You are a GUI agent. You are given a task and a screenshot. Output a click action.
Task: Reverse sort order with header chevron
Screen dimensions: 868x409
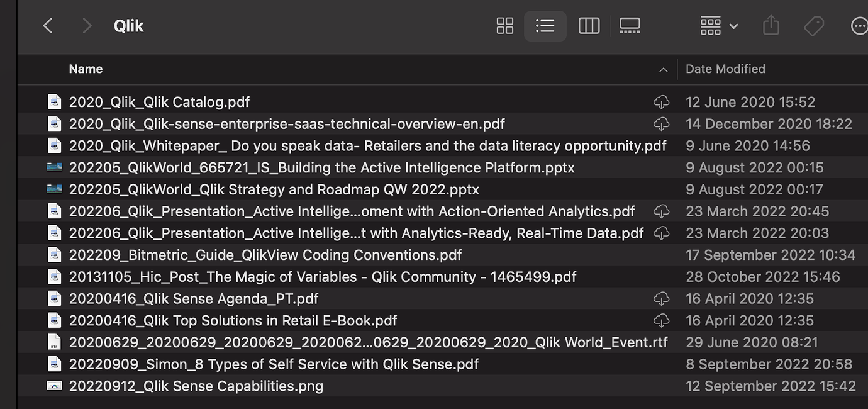[x=663, y=70]
